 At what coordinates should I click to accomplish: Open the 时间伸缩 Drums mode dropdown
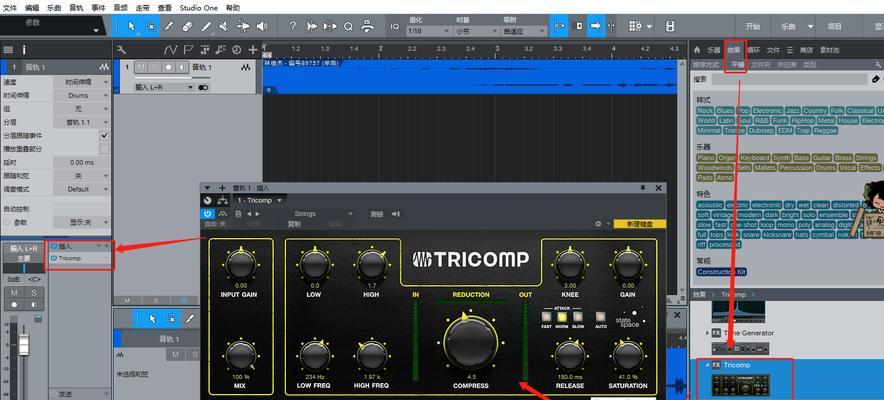(82, 95)
